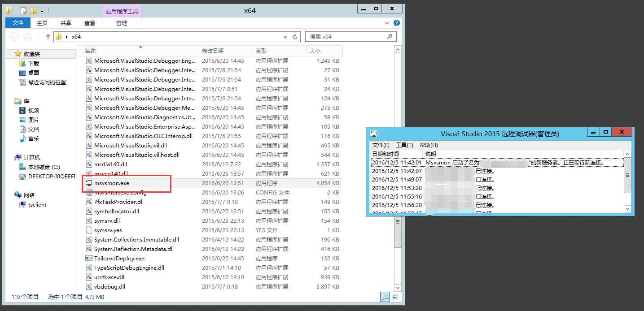Click the Music library icon
Screen dimensions: 644x311
22,138
